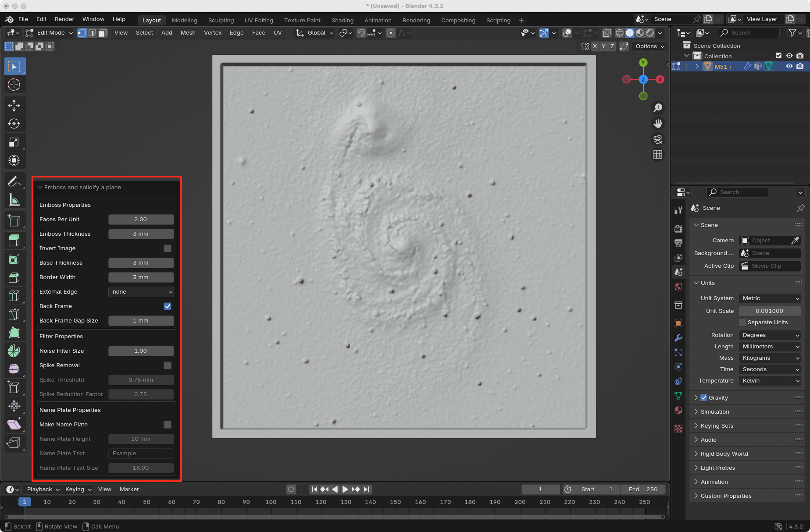Switch to the Shading workspace tab
The height and width of the screenshot is (532, 810).
point(342,20)
